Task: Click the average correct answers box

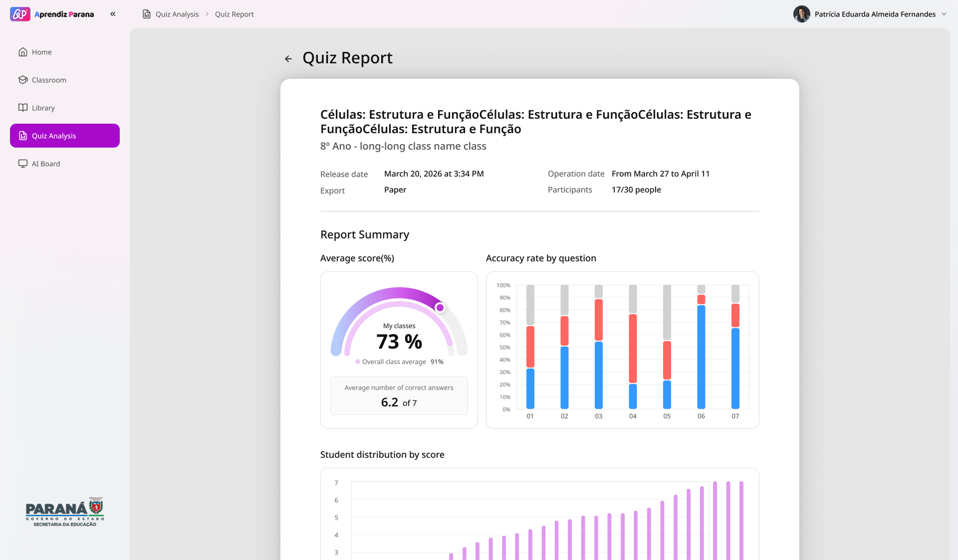Action: pyautogui.click(x=399, y=395)
